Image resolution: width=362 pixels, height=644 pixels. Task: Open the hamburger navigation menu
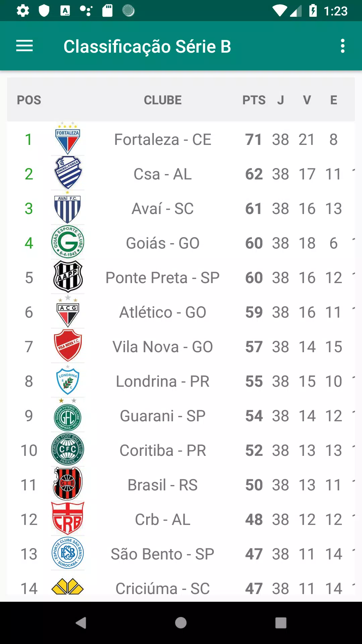point(24,46)
